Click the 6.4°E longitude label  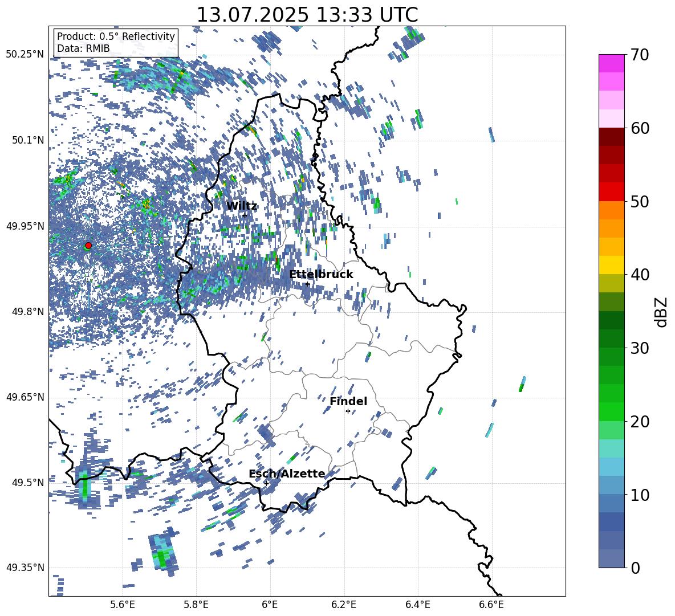point(418,605)
